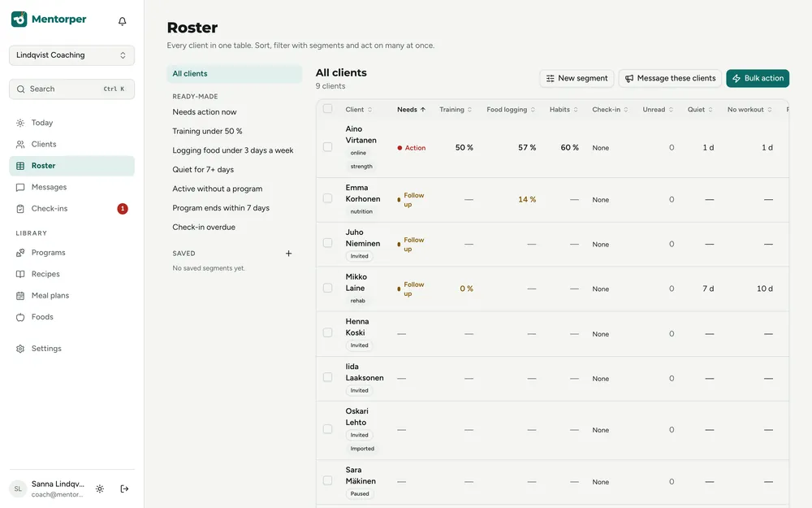Select the All clients segment
This screenshot has height=508, width=812.
tap(234, 74)
